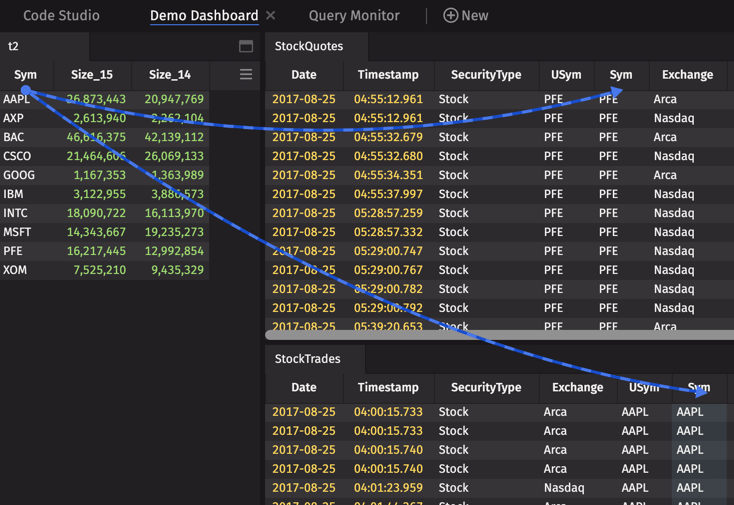Select the StockTrades panel tab
Image resolution: width=734 pixels, height=505 pixels.
tap(308, 359)
